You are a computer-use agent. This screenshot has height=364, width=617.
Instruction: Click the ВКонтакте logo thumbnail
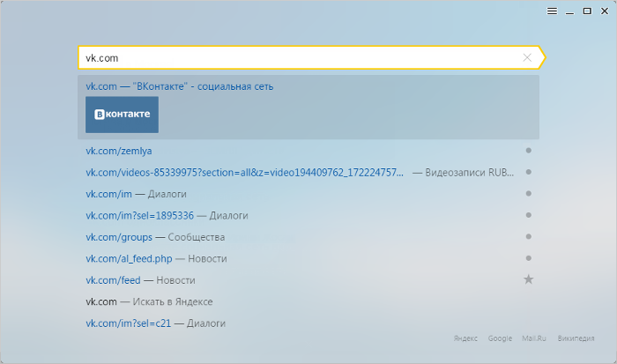coord(122,115)
